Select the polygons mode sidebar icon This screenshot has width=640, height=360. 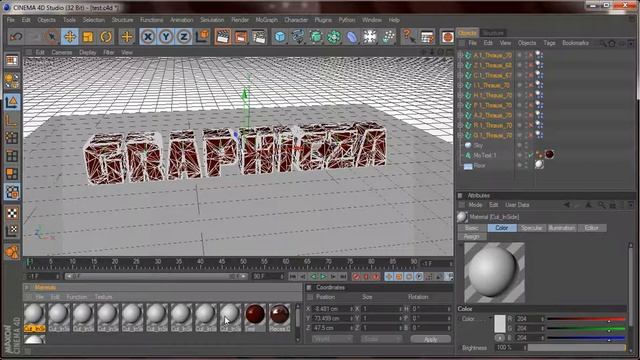coord(12,174)
